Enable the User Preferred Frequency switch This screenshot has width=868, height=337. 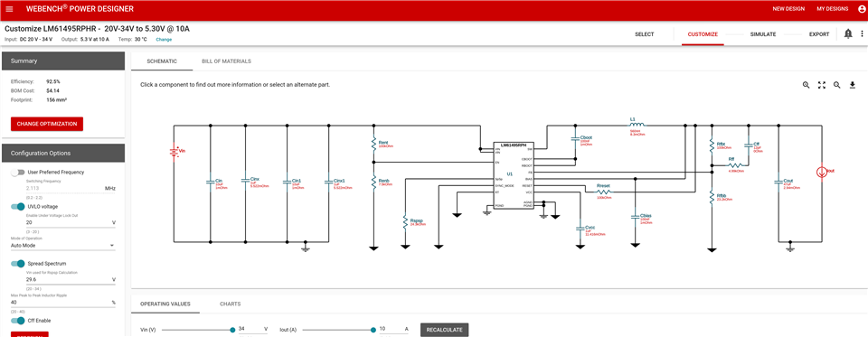pyautogui.click(x=18, y=172)
